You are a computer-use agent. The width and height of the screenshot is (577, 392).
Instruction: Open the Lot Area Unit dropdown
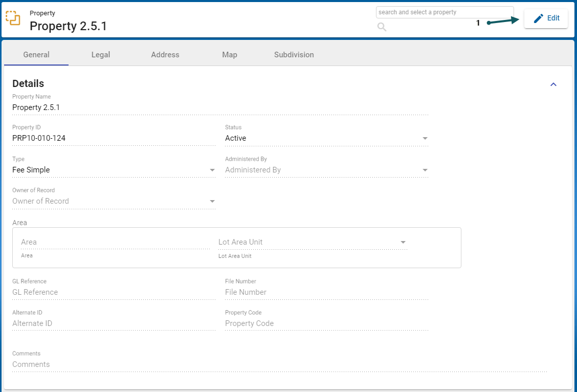tap(312, 242)
